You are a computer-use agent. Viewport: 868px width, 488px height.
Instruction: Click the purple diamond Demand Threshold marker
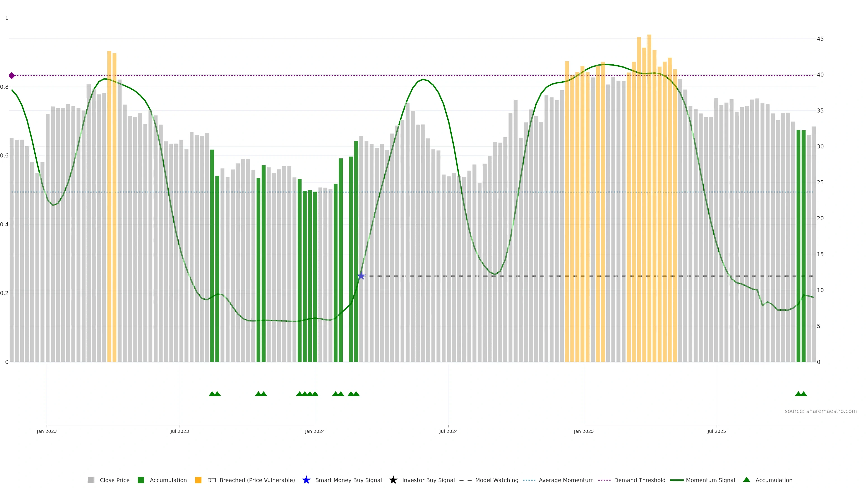(x=12, y=76)
